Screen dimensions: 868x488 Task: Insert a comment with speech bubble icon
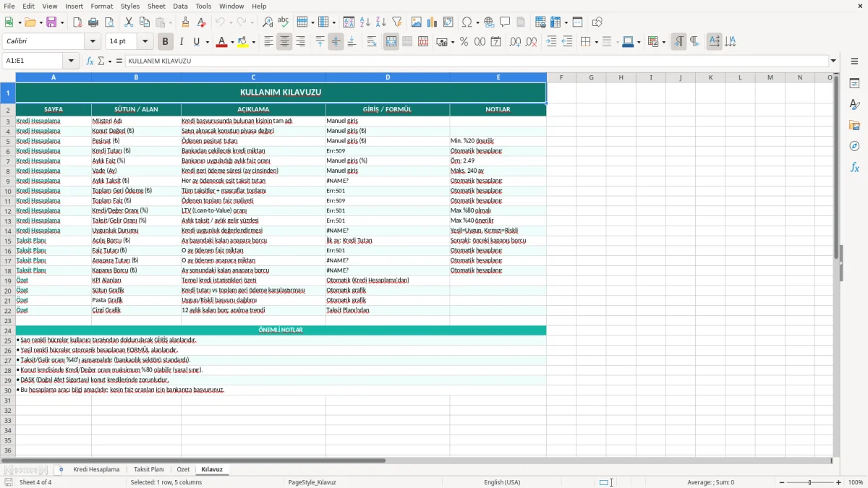coord(506,22)
